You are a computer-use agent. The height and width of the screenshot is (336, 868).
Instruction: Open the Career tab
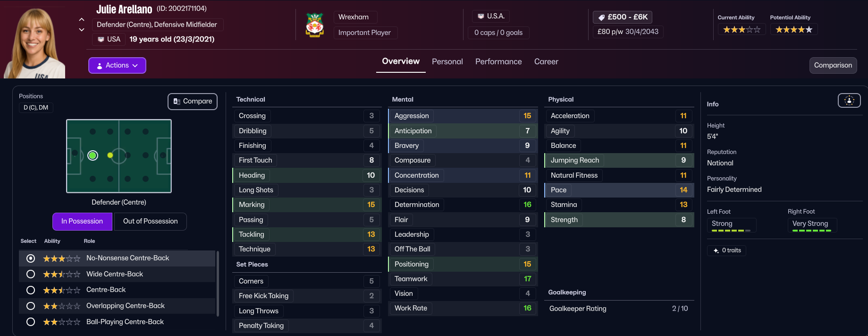[546, 62]
